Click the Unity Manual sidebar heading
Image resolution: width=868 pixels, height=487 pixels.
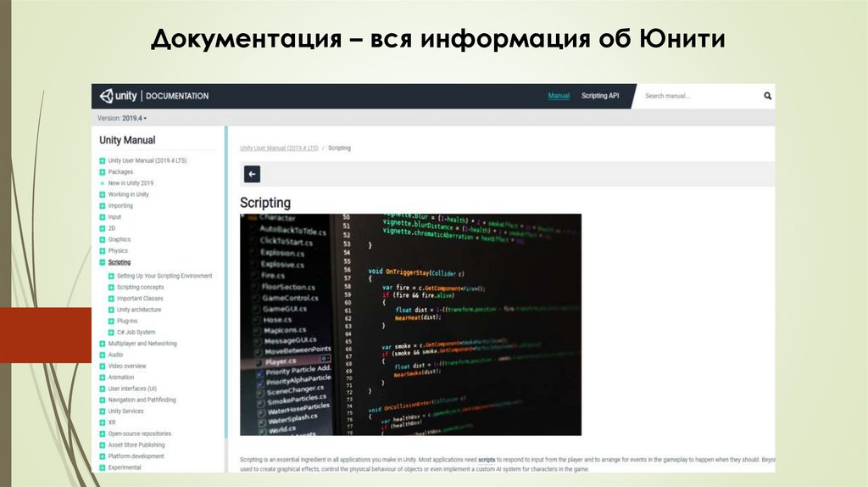tap(127, 140)
